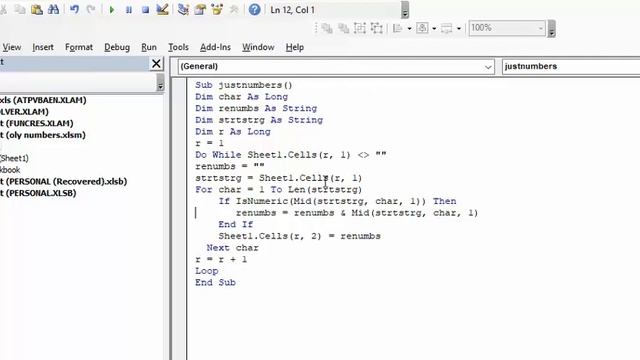Close the Project Explorer pane
Image resolution: width=640 pixels, height=360 pixels.
[x=156, y=64]
